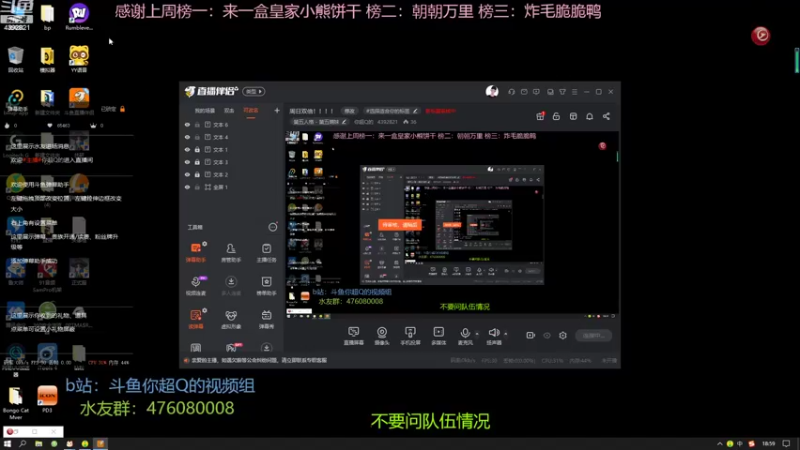Open the toolbox more-options circle icon
This screenshot has height=450, width=800.
(272, 227)
